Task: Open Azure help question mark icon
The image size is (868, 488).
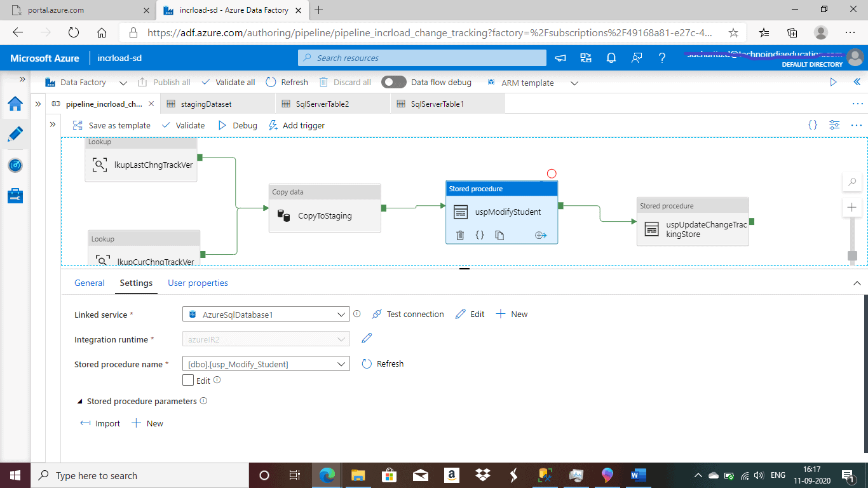Action: pos(662,58)
